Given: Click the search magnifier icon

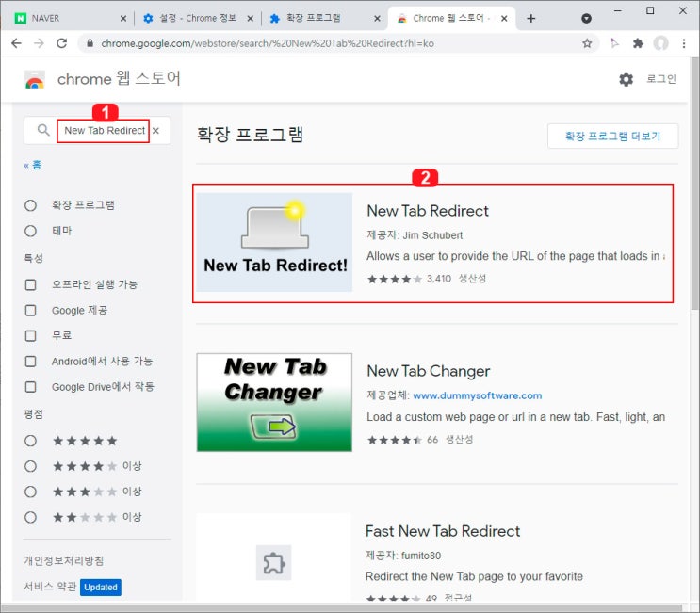Looking at the screenshot, I should pyautogui.click(x=43, y=130).
